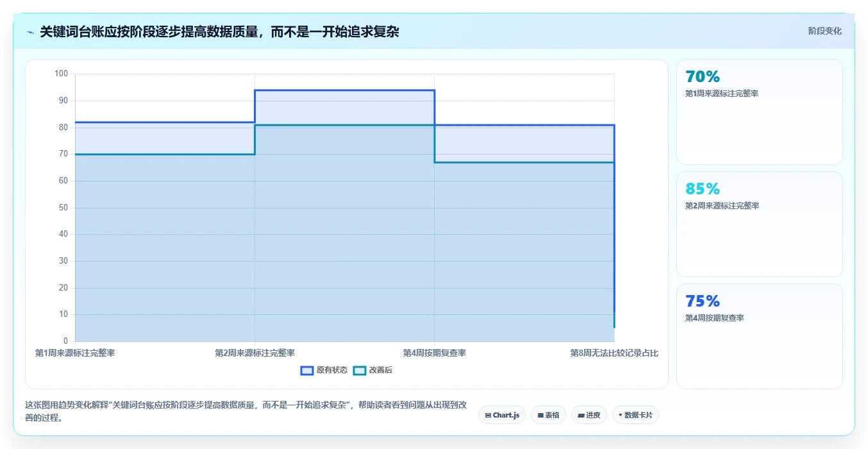Click the lightning icon beside the title
This screenshot has height=449, width=868.
[x=31, y=31]
